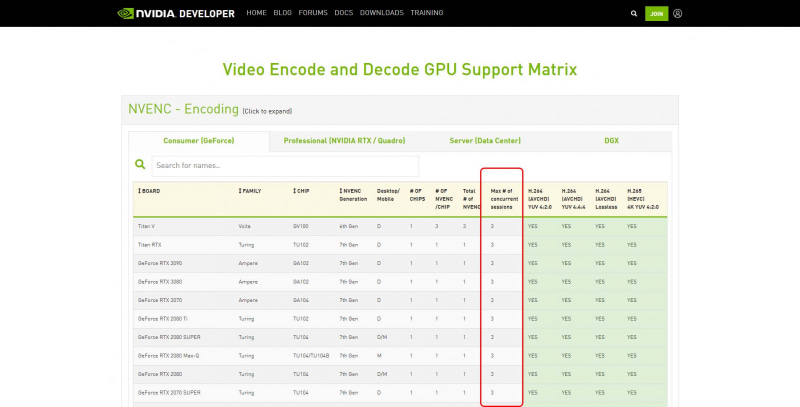The height and width of the screenshot is (407, 800).
Task: Collapse the NVENC - Encoding section header
Action: (x=399, y=110)
